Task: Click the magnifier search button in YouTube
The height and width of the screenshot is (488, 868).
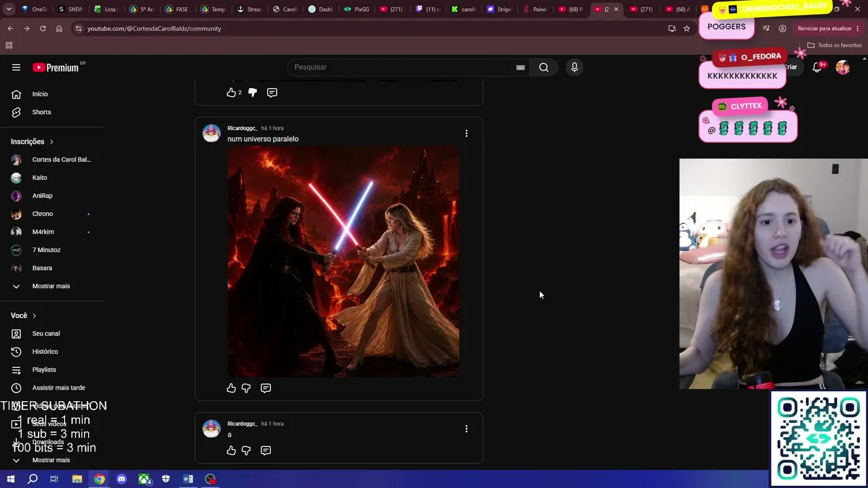Action: (544, 67)
